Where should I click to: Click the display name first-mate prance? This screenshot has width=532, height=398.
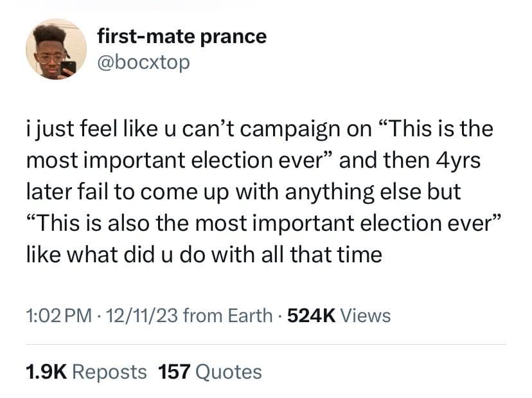(181, 36)
